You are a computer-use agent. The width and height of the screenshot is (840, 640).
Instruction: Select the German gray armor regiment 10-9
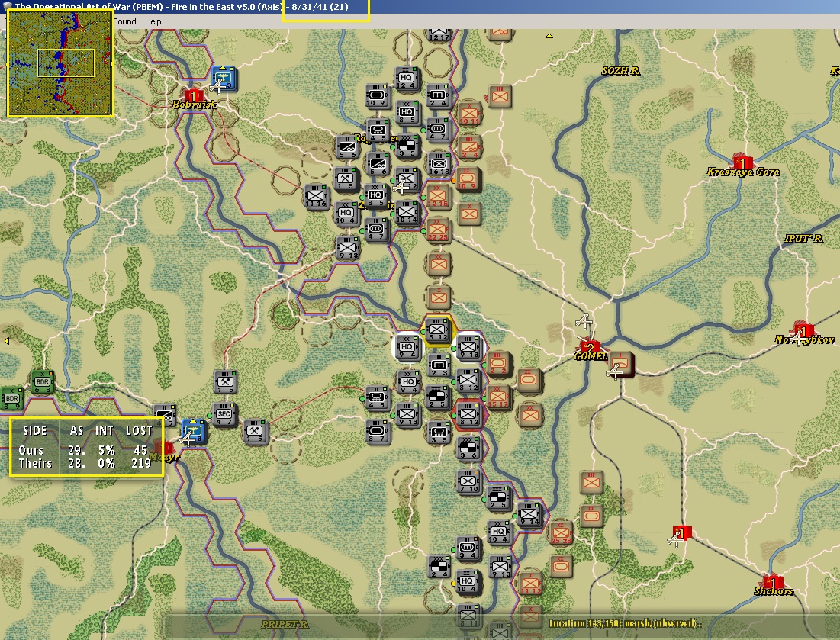[x=377, y=95]
